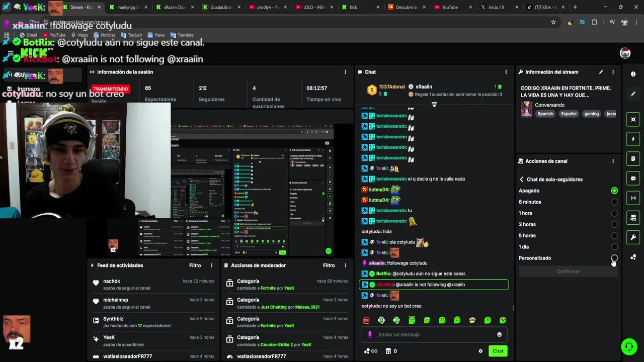The width and height of the screenshot is (644, 362).
Task: Click the green Chat send button
Action: (498, 351)
